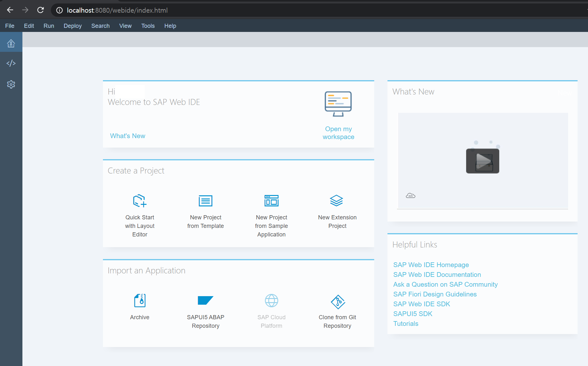This screenshot has height=366, width=588.
Task: Click the browser address bar URL
Action: (x=117, y=10)
